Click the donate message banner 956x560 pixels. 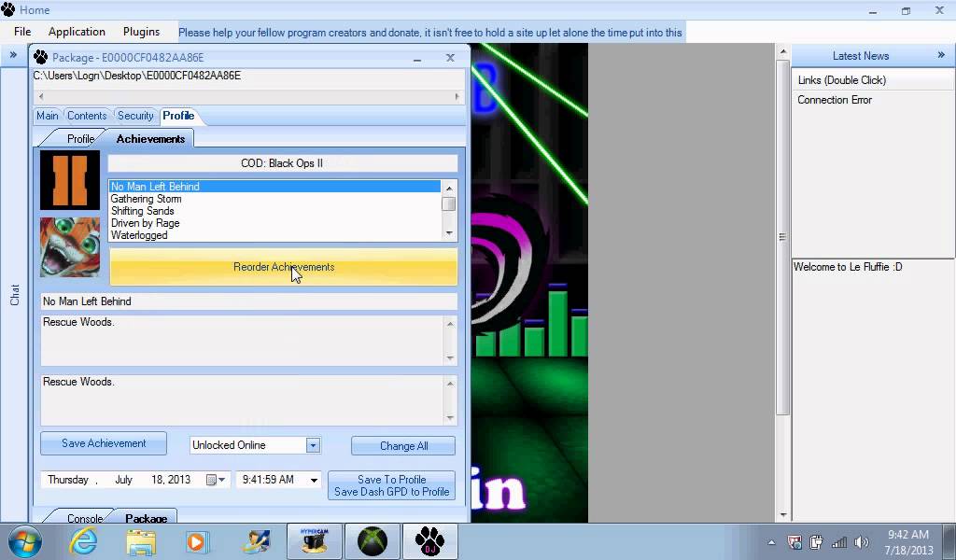[430, 33]
